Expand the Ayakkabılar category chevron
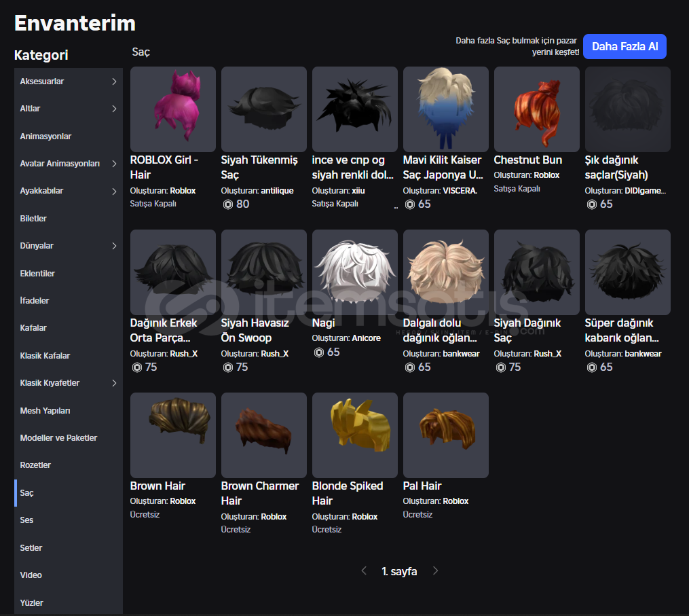Viewport: 689px width, 616px height. (114, 192)
